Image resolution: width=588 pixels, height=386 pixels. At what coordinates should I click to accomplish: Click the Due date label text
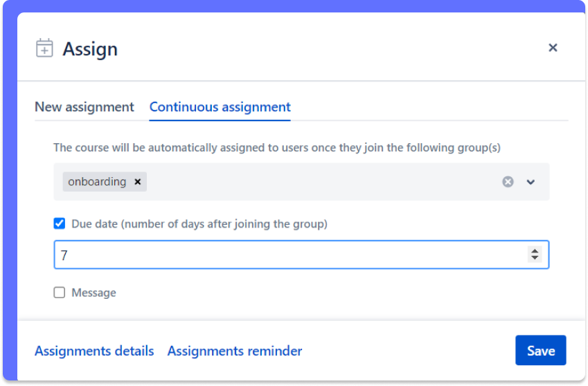tap(199, 224)
